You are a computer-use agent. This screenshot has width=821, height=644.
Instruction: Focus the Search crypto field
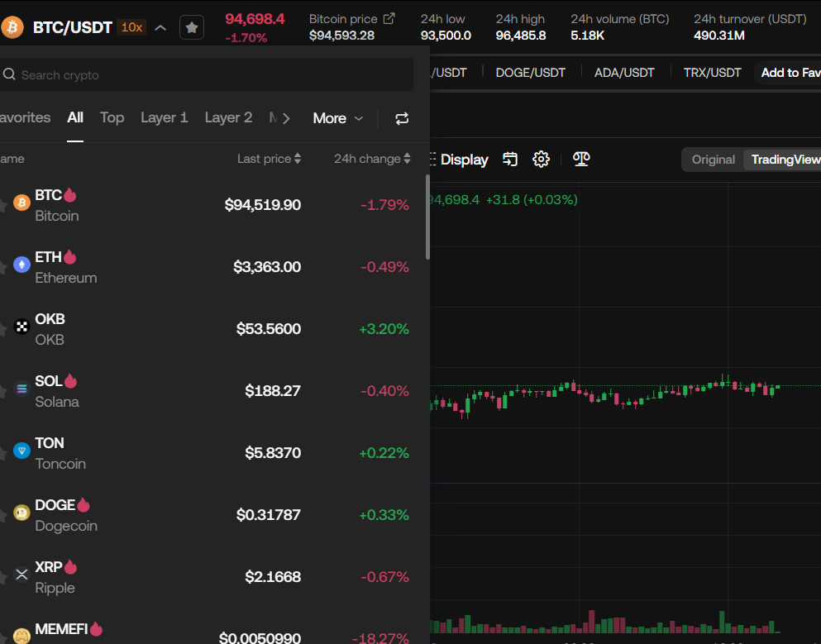tap(207, 75)
